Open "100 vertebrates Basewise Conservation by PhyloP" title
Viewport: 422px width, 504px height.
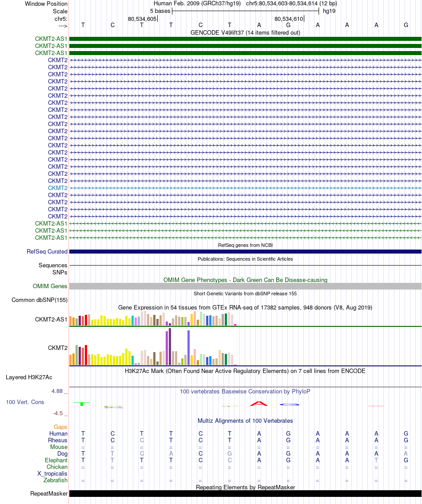(x=245, y=392)
